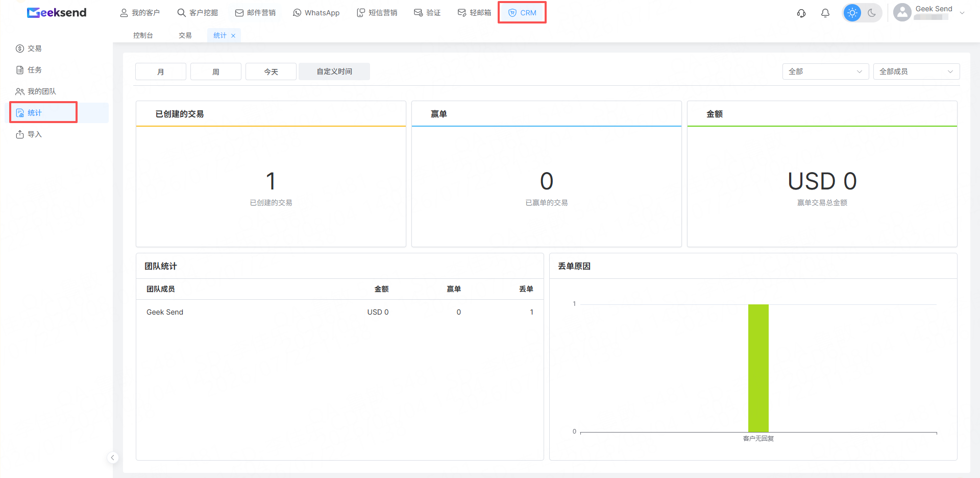Open 短信营销 menu
Screen dimensions: 980x478
tap(377, 13)
